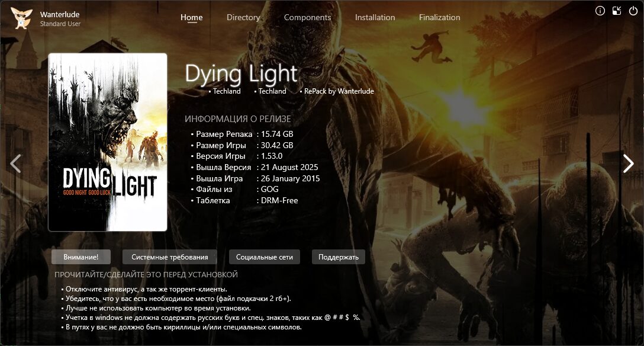Click the Внимание! button
This screenshot has height=346, width=644.
(x=81, y=257)
